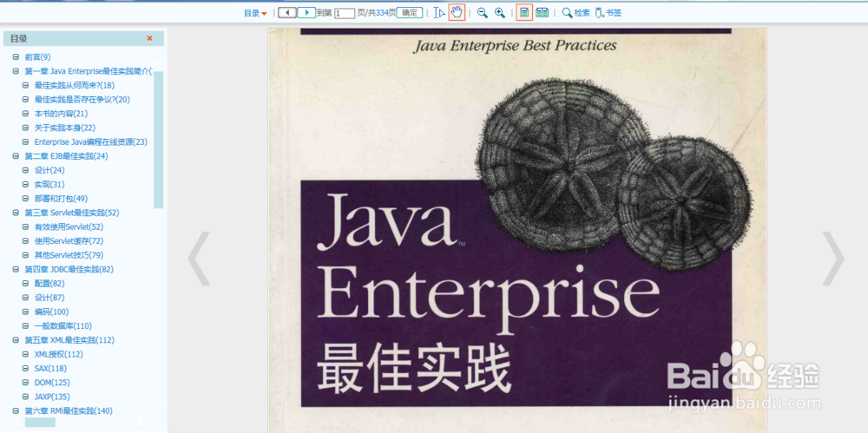The image size is (868, 433).
Task: Open 最佳实践从何而来?(18)
Action: (x=74, y=85)
